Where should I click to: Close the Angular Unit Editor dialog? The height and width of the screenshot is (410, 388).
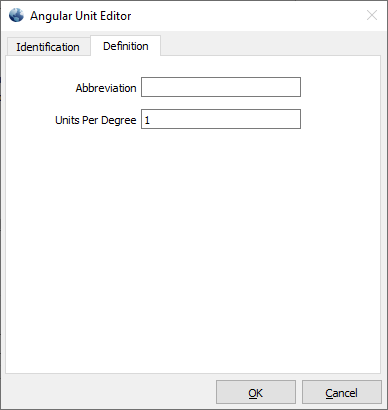[372, 15]
